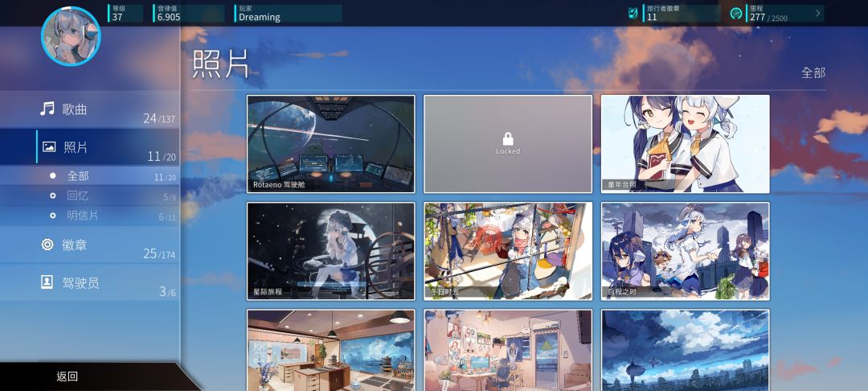
Task: Open the 童年合照 photo thumbnail
Action: [x=686, y=144]
